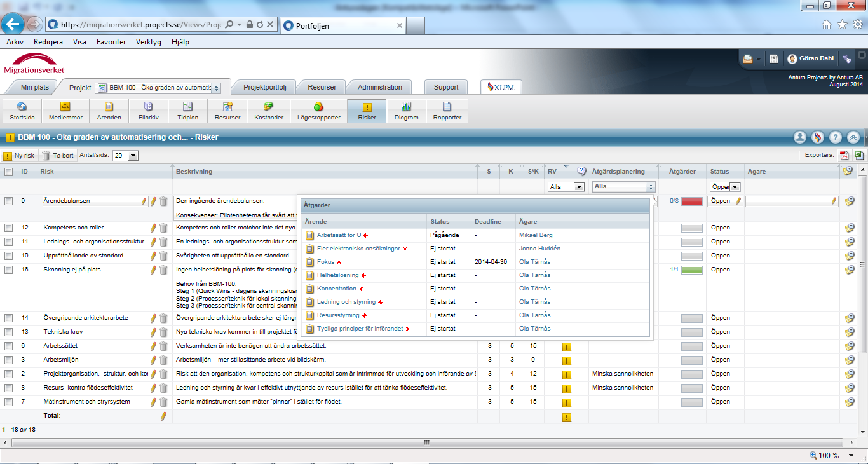Click the Ärendebalansen risk name field
Viewport: 868px width, 464px height.
[x=95, y=201]
